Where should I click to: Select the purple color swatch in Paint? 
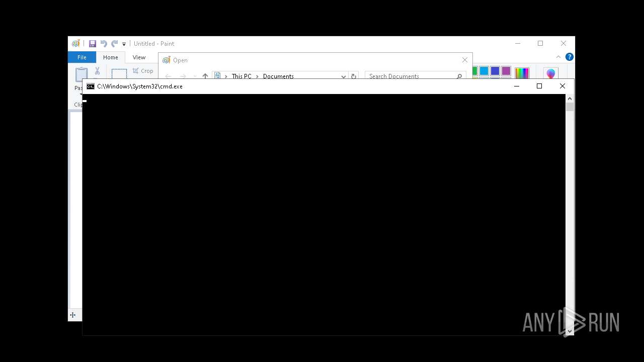coord(506,71)
